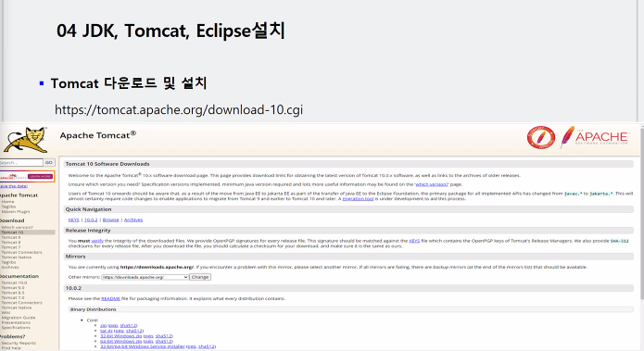Open Tomcat Native under Download
Screen dimensions: 644x351
[17, 257]
